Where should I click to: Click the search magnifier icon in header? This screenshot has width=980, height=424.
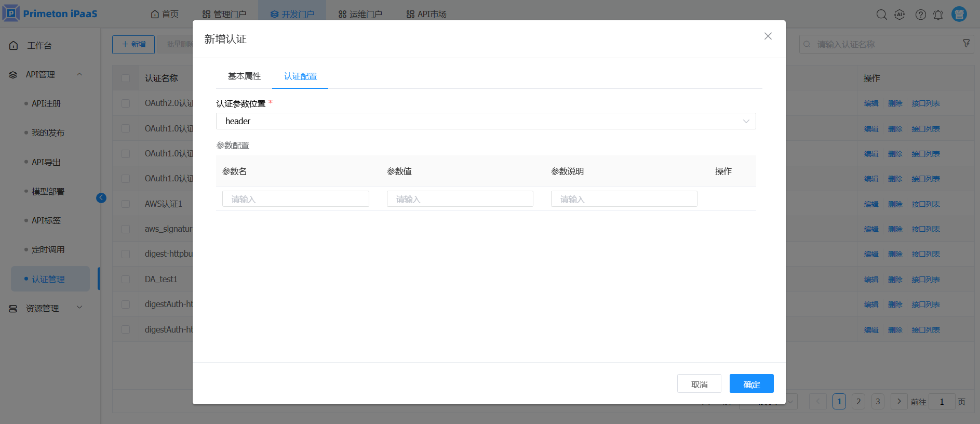[x=881, y=15]
